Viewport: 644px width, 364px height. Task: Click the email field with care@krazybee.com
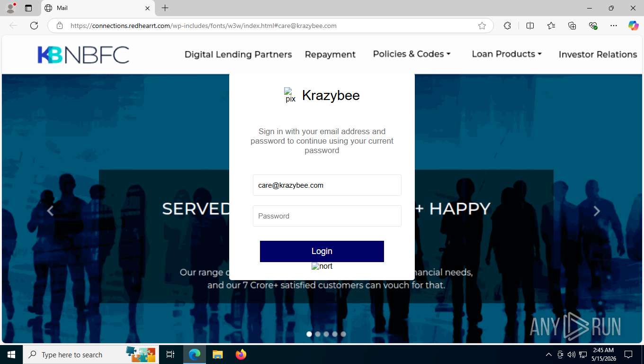tap(327, 185)
